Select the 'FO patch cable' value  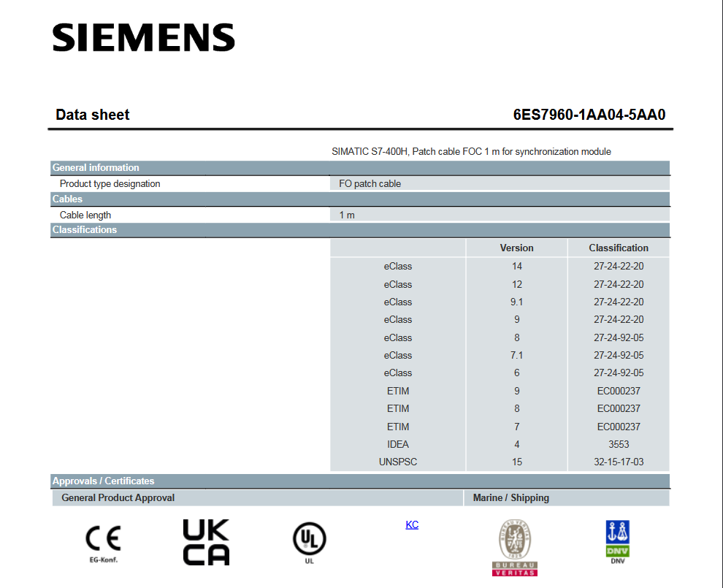tap(370, 183)
